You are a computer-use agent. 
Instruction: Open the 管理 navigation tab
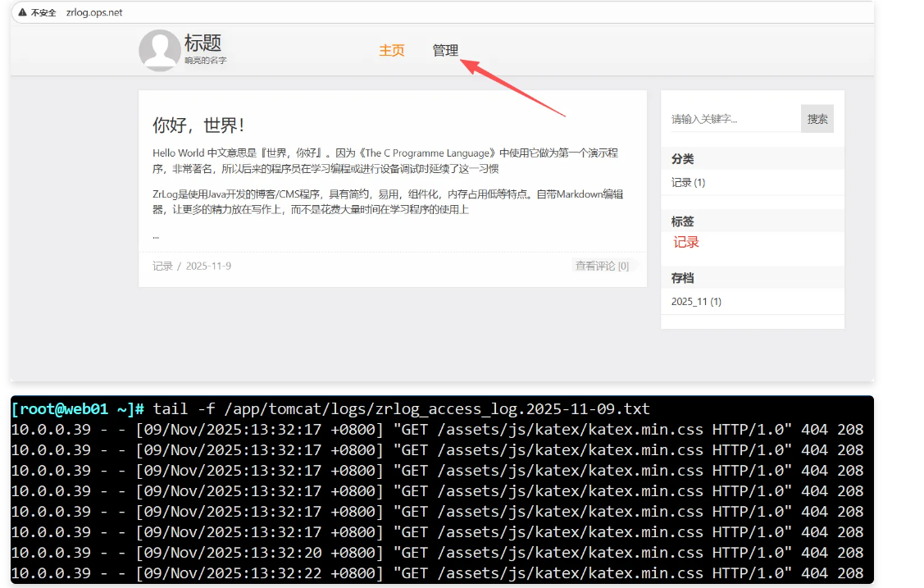click(x=445, y=51)
